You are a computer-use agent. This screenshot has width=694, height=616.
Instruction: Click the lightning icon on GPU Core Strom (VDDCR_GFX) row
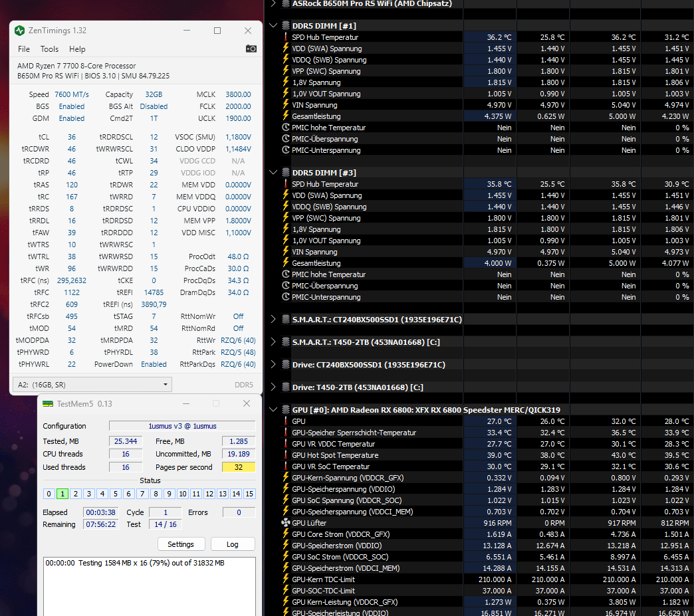[x=286, y=534]
